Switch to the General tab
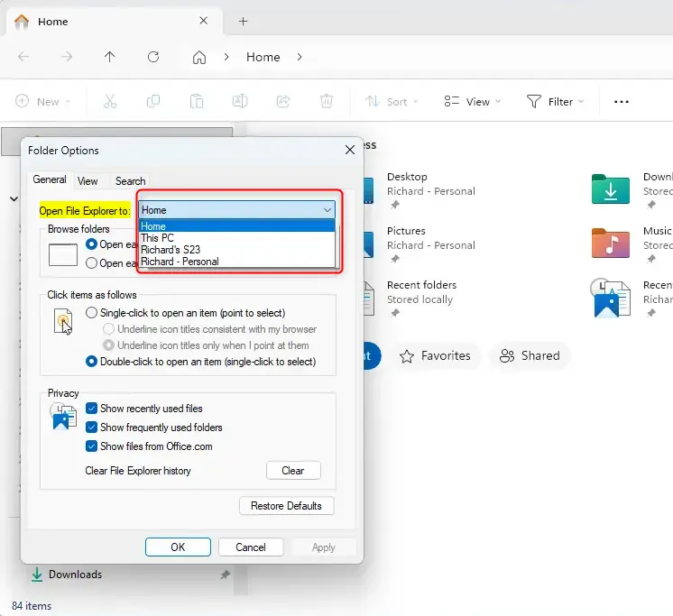673x616 pixels. tap(50, 179)
